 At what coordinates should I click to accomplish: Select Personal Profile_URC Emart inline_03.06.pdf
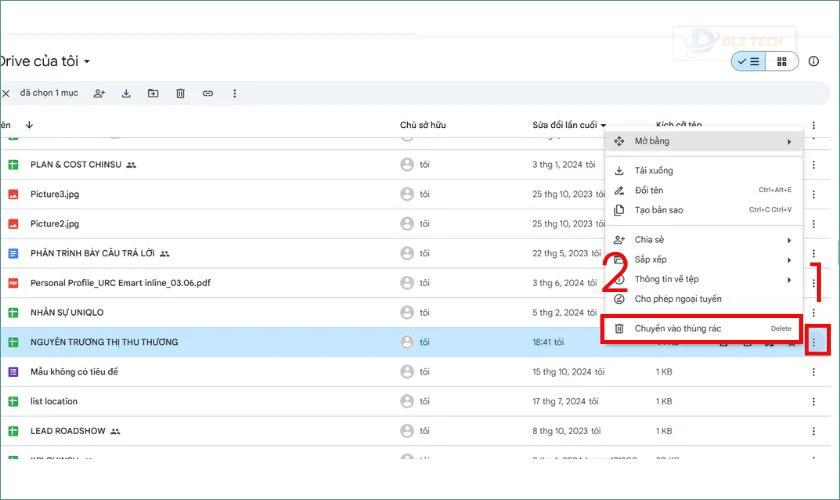pyautogui.click(x=120, y=282)
